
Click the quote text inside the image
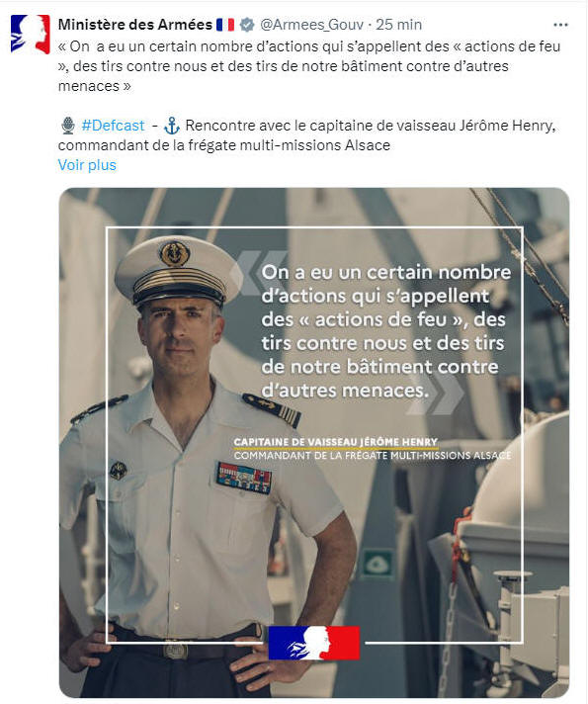(x=386, y=331)
